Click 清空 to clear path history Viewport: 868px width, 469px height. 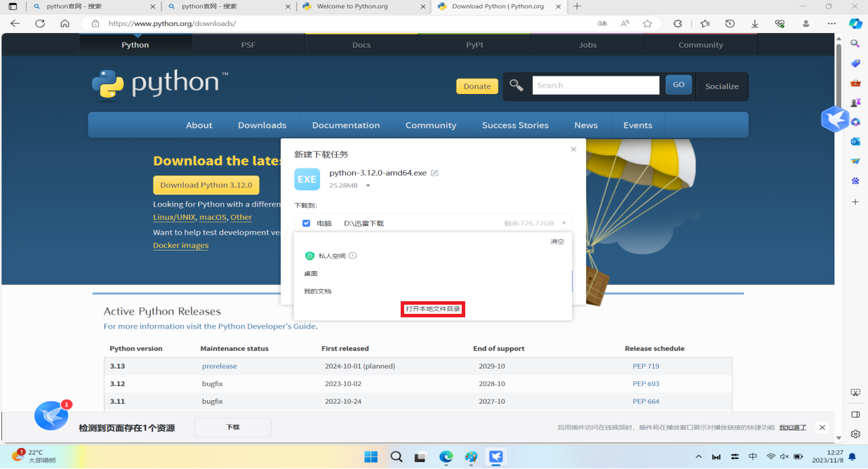click(x=557, y=242)
